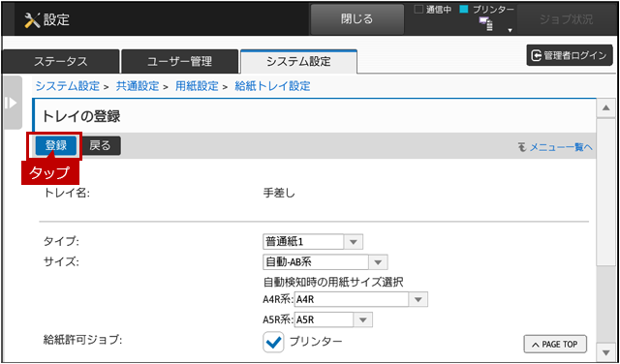The width and height of the screenshot is (620, 364).
Task: Click the 登録 register button
Action: tap(56, 146)
